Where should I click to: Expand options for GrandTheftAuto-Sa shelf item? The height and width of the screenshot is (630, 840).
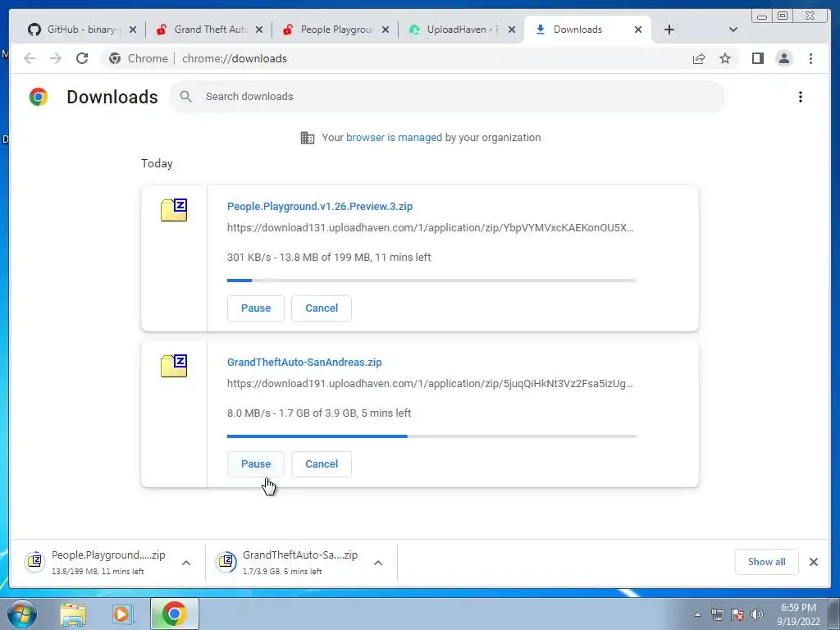377,563
